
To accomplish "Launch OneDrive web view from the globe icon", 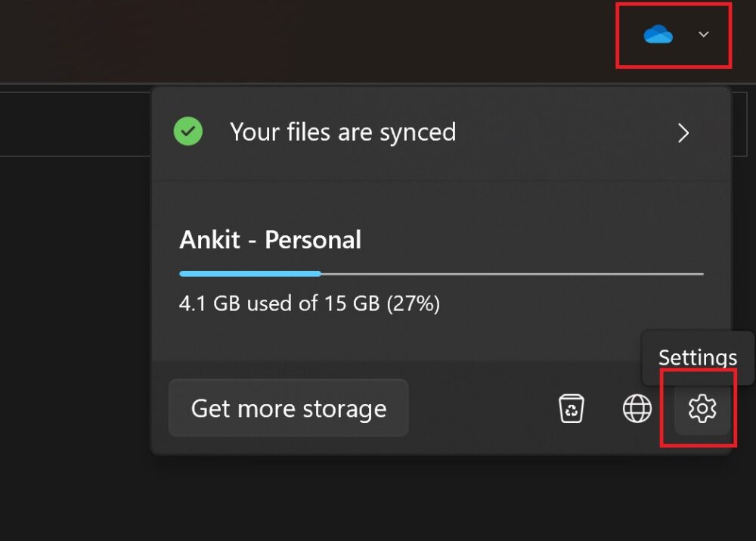I will point(637,408).
